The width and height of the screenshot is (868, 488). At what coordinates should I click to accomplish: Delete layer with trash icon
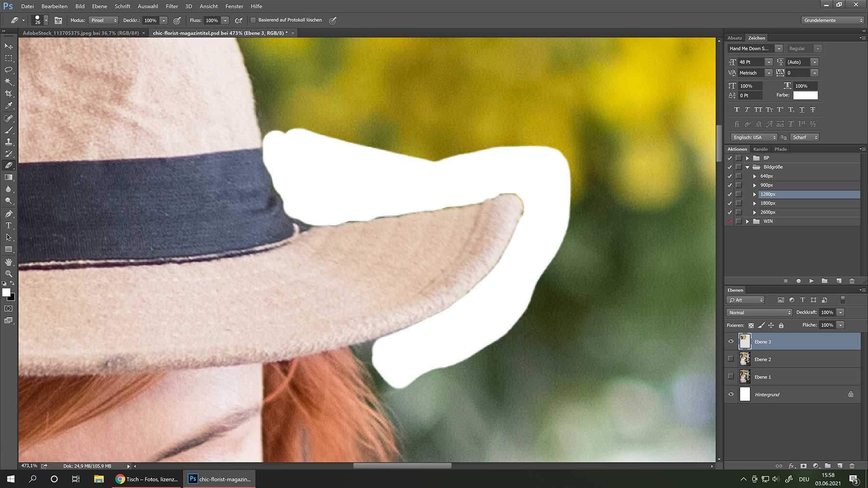(852, 466)
